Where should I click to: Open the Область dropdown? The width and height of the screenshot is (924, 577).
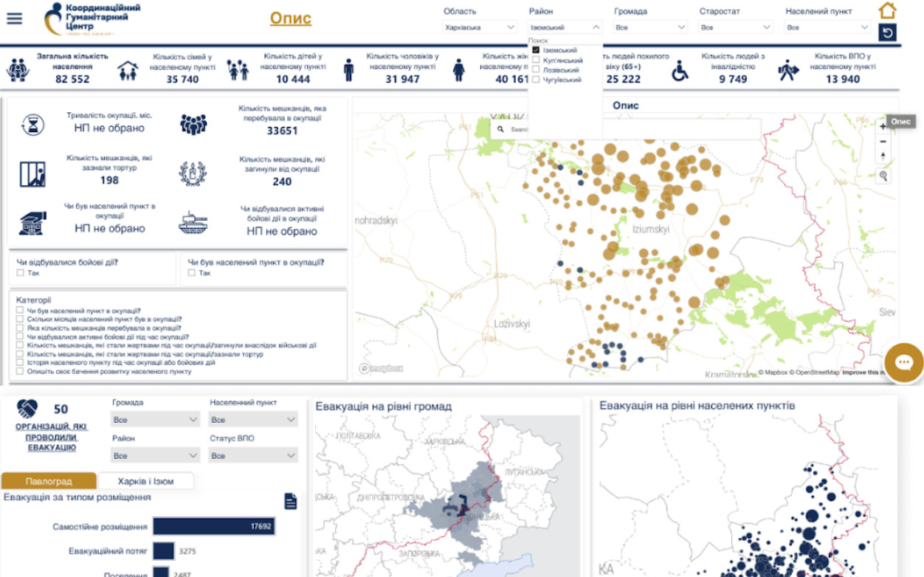(480, 27)
